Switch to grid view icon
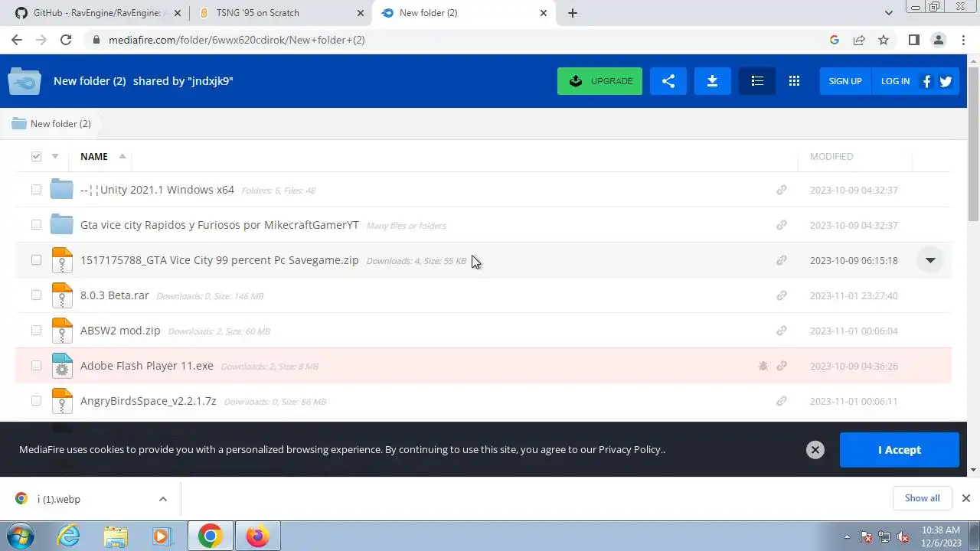The height and width of the screenshot is (551, 980). tap(794, 81)
